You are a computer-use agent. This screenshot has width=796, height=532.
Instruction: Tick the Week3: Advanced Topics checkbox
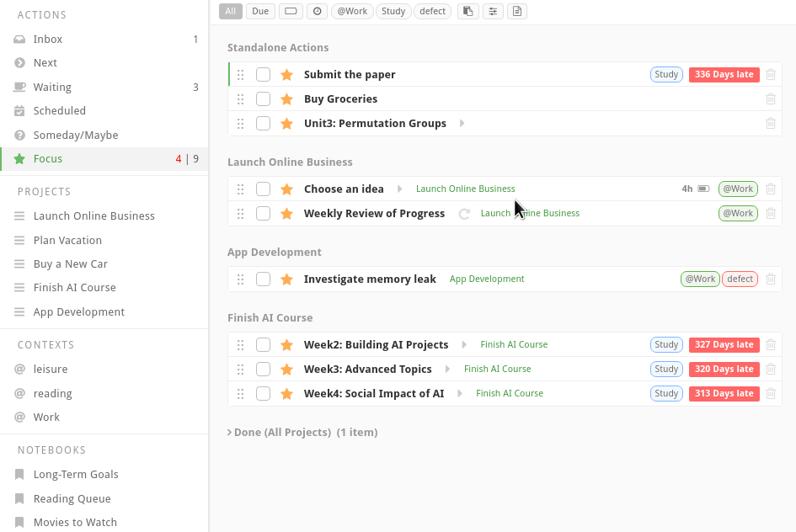pos(263,370)
